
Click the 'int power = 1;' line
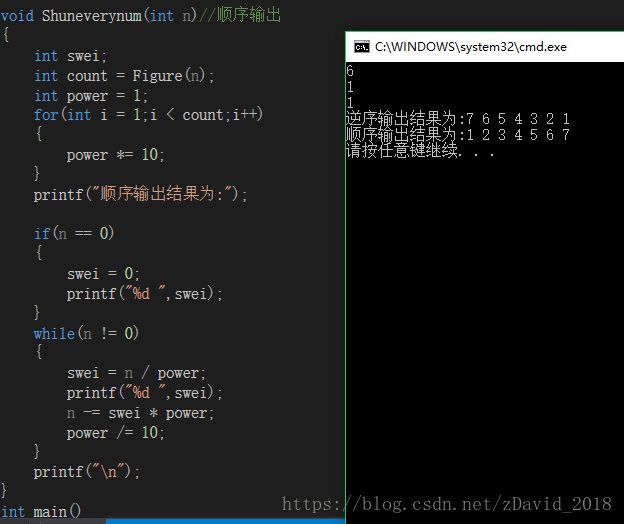[91, 96]
